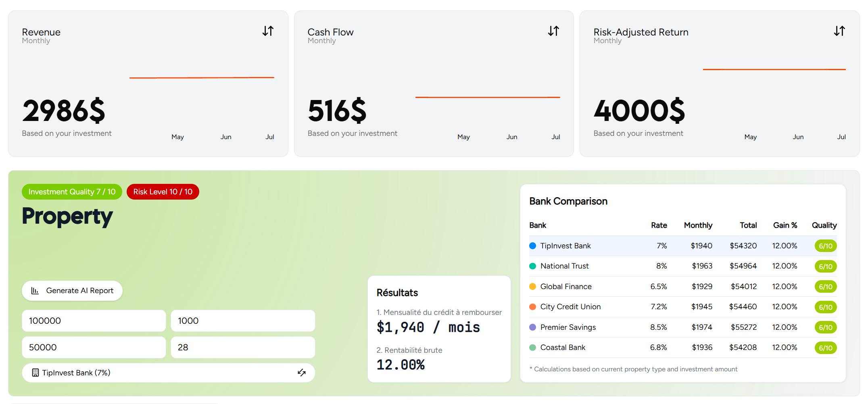Click the sort arrows icon on Revenue card
The image size is (868, 404).
pyautogui.click(x=268, y=31)
